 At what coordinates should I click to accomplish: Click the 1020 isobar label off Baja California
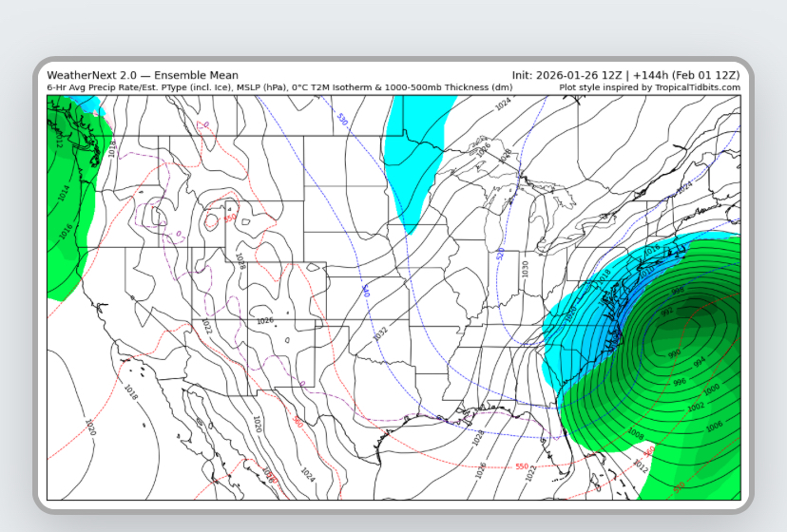[90, 427]
